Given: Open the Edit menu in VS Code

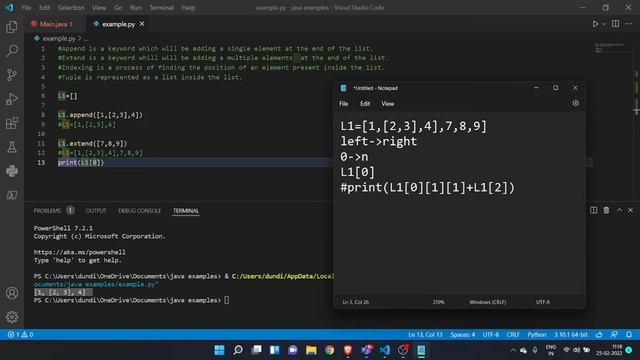Looking at the screenshot, I should (44, 8).
